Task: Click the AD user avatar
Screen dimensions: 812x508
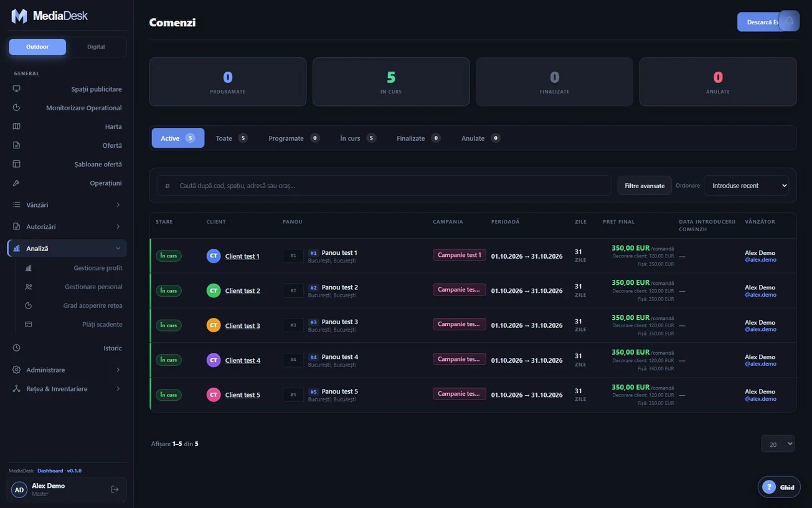Action: (19, 490)
